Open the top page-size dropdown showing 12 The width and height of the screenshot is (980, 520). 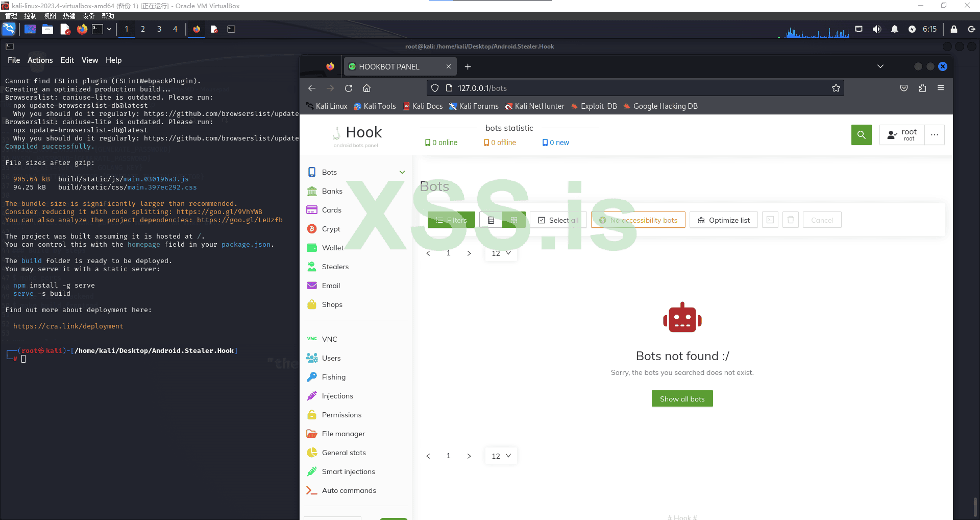click(501, 253)
